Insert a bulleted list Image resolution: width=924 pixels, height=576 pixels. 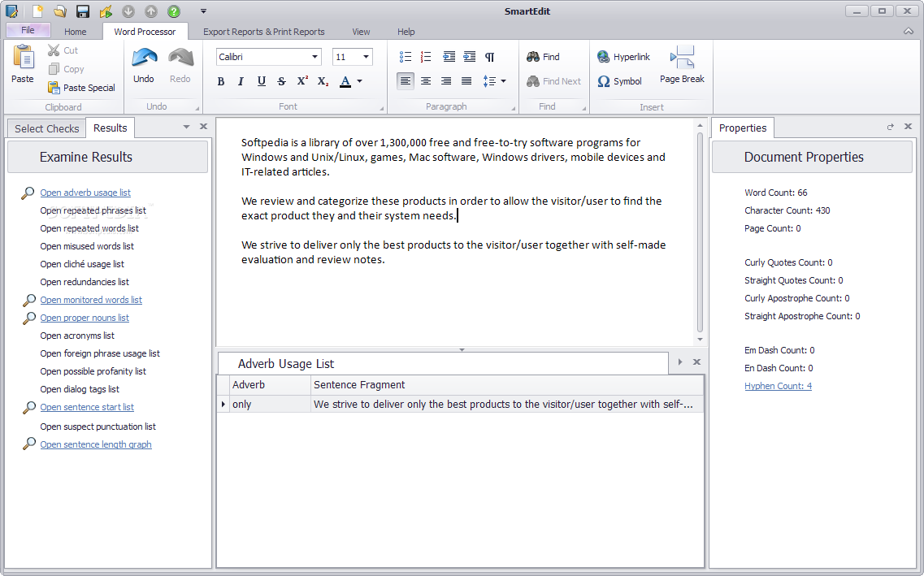pyautogui.click(x=406, y=57)
